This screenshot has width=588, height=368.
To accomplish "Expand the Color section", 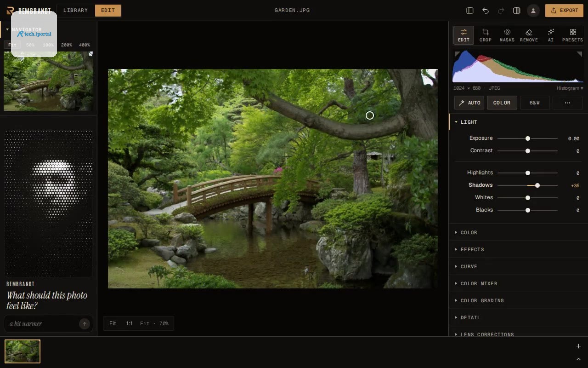I will pos(518,232).
